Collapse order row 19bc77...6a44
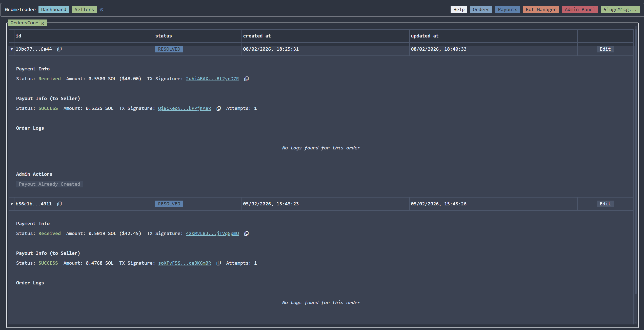Screen dimensions: 644x330 coord(12,49)
